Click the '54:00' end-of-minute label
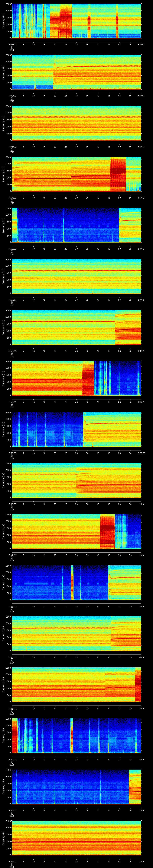This screenshot has height=868, width=153. click(x=141, y=147)
